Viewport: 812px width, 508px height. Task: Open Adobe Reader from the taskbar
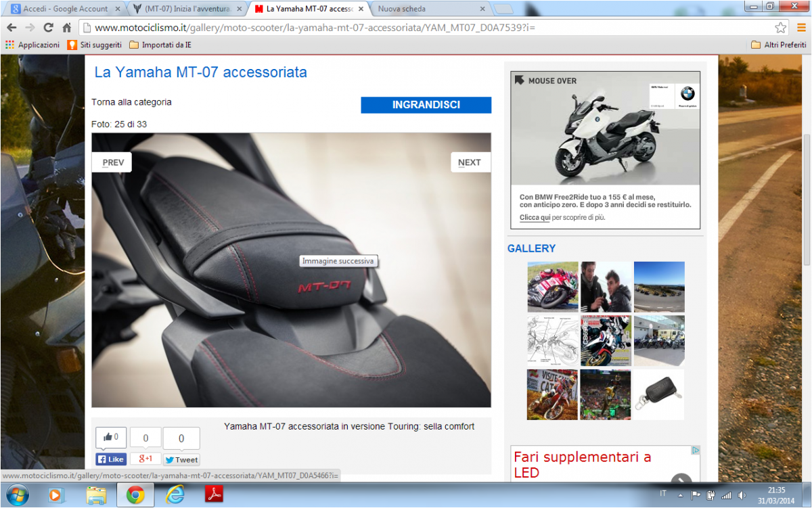click(214, 495)
